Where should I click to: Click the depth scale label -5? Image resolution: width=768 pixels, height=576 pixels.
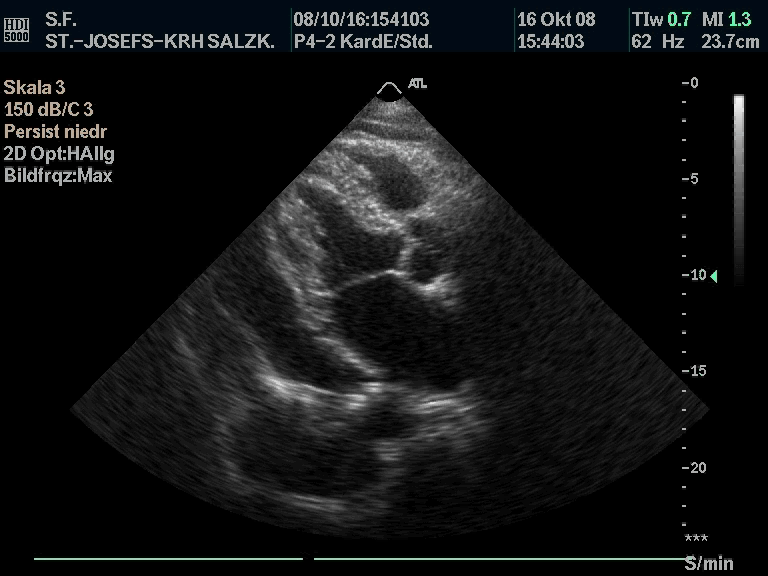690,179
